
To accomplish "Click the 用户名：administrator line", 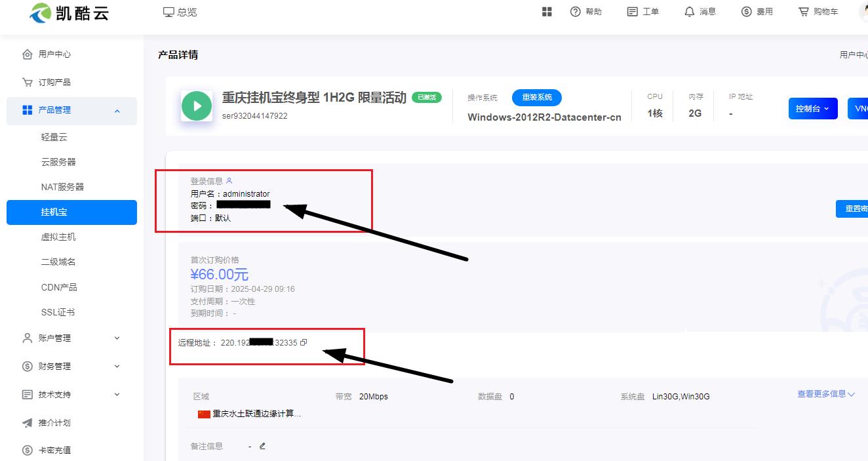I will pyautogui.click(x=230, y=194).
